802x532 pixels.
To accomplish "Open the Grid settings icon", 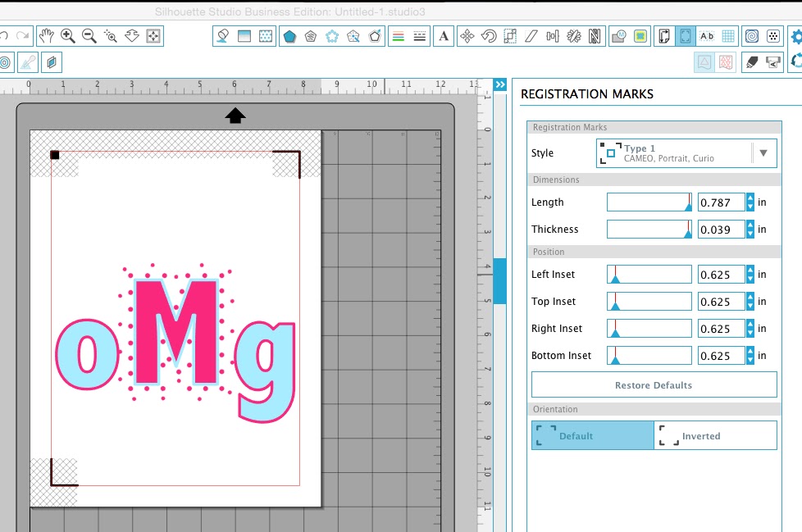I will [x=728, y=36].
